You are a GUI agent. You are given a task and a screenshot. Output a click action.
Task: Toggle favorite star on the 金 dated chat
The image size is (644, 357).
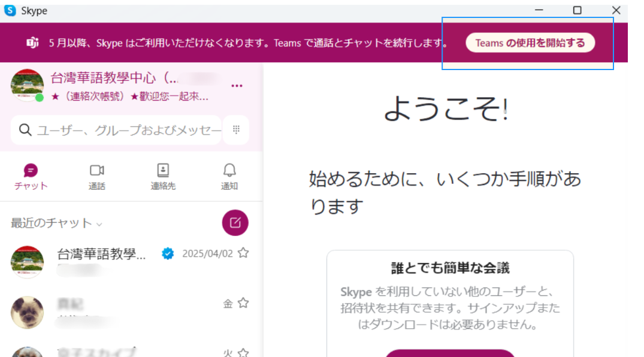[243, 303]
